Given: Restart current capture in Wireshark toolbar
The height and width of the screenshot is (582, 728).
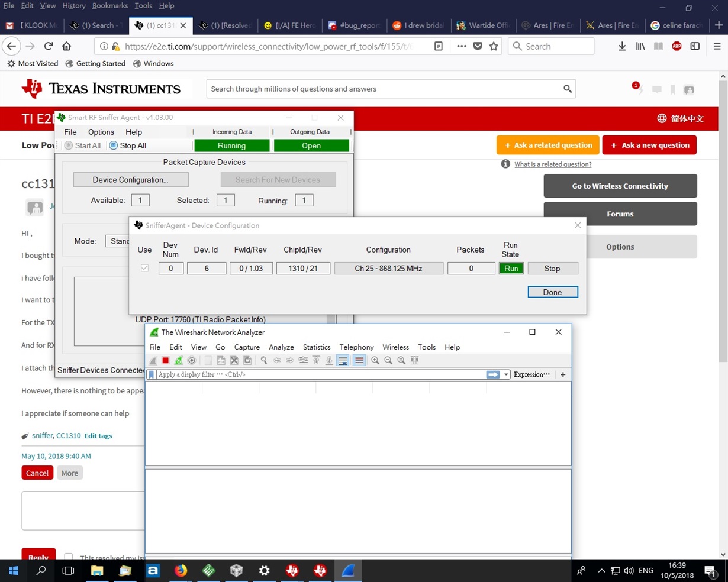Looking at the screenshot, I should pos(178,360).
